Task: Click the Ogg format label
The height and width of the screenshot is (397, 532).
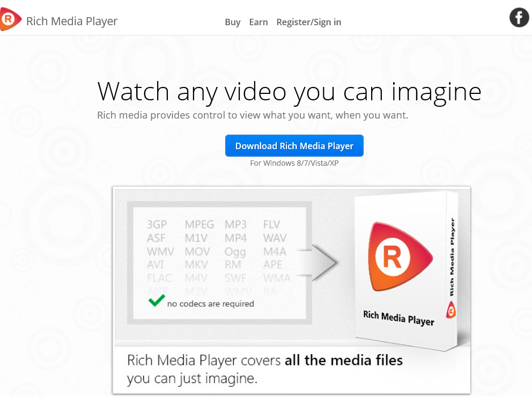Action: coord(235,252)
